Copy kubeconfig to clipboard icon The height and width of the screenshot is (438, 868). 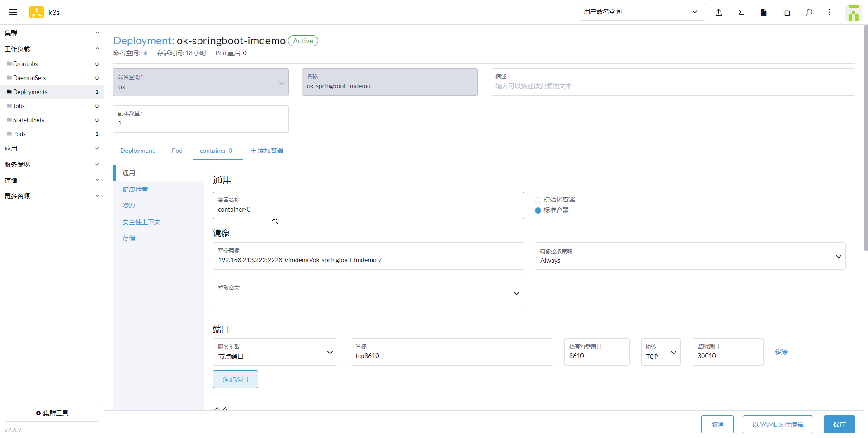(786, 12)
